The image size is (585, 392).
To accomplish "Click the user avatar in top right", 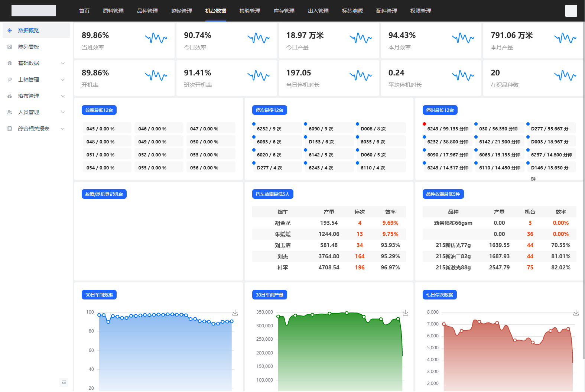I will point(571,11).
